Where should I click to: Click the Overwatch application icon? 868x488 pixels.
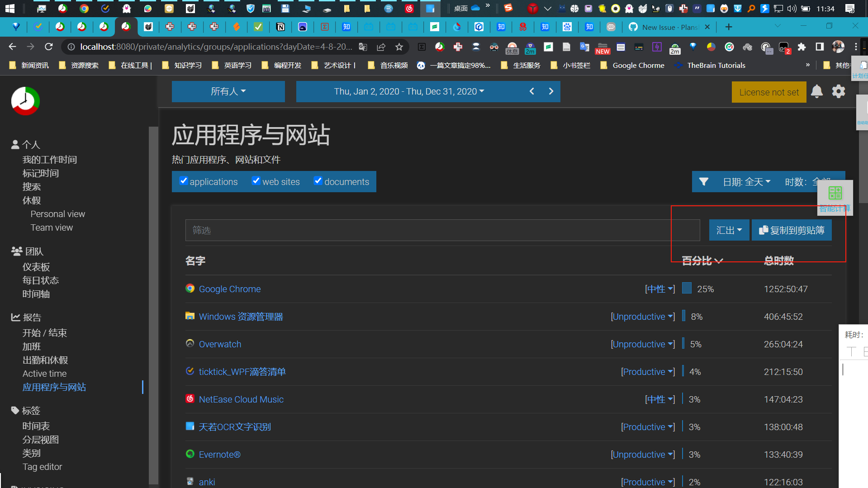[x=190, y=344]
